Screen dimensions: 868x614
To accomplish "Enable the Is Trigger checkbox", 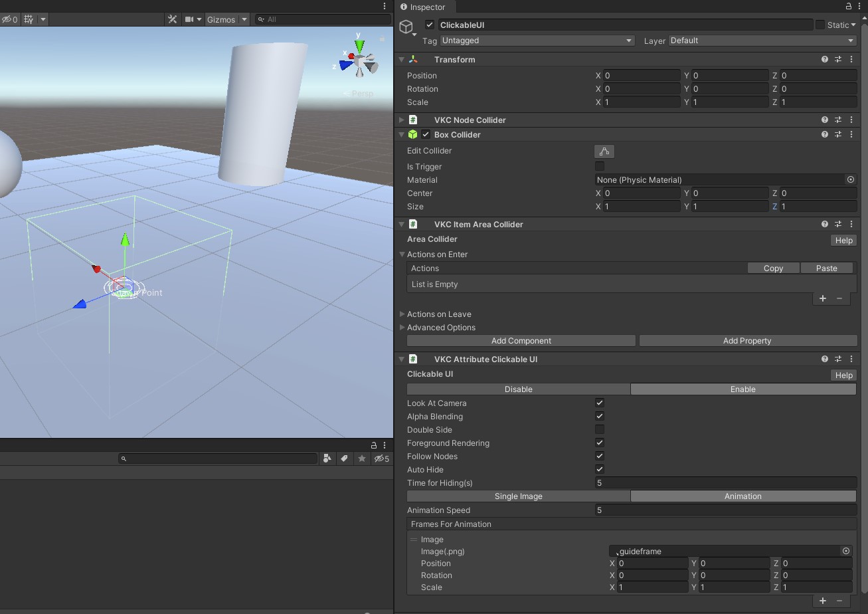I will click(600, 167).
